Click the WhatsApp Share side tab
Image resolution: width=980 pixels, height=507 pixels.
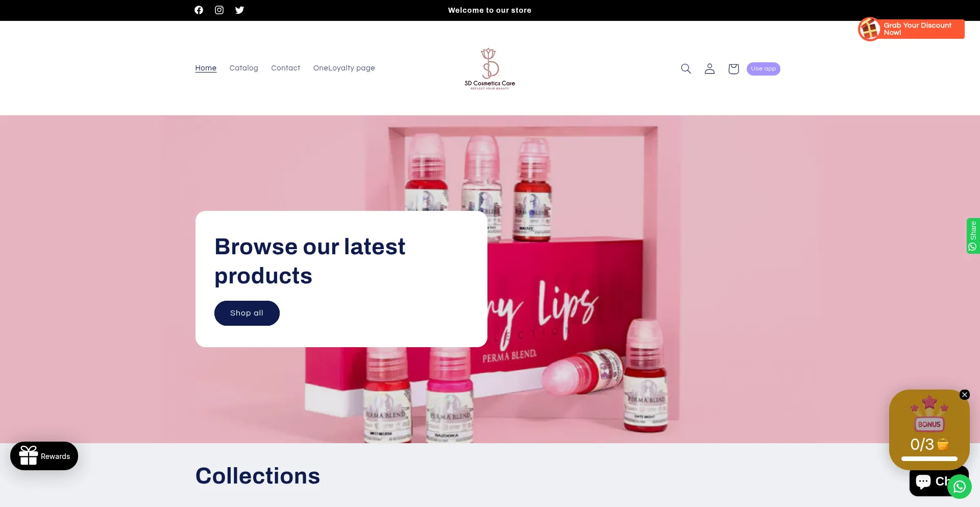click(x=973, y=236)
